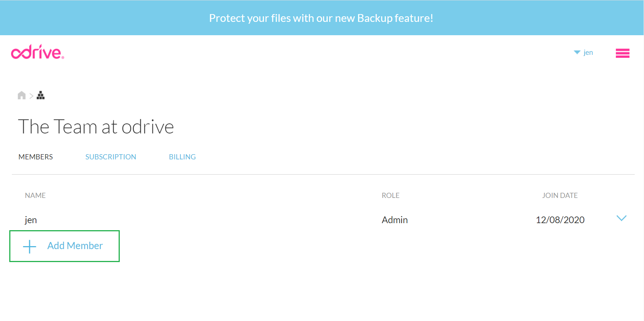Go to the home breadcrumb icon
This screenshot has width=644, height=321.
[22, 96]
